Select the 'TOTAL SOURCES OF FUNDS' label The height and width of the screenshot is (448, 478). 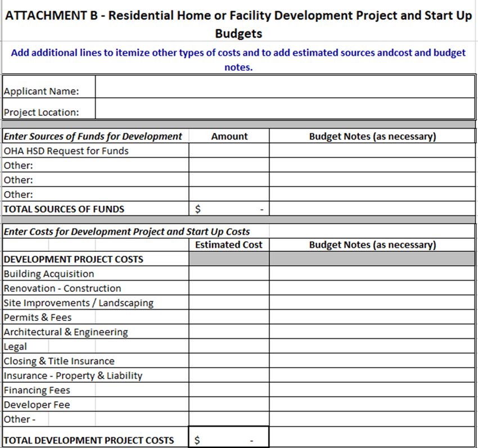(x=64, y=209)
